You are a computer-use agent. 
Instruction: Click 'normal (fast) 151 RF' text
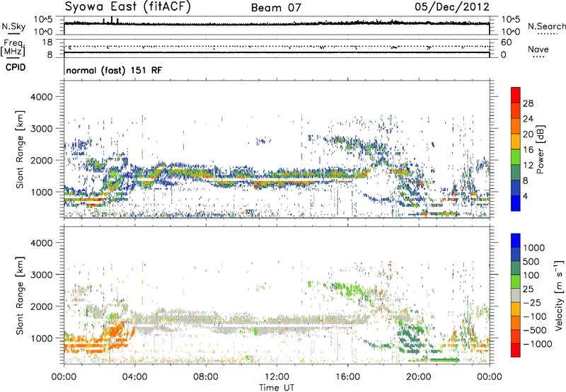point(114,70)
